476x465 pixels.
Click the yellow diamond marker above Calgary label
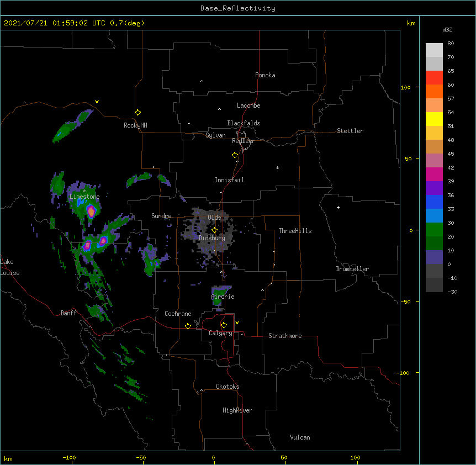tap(224, 325)
